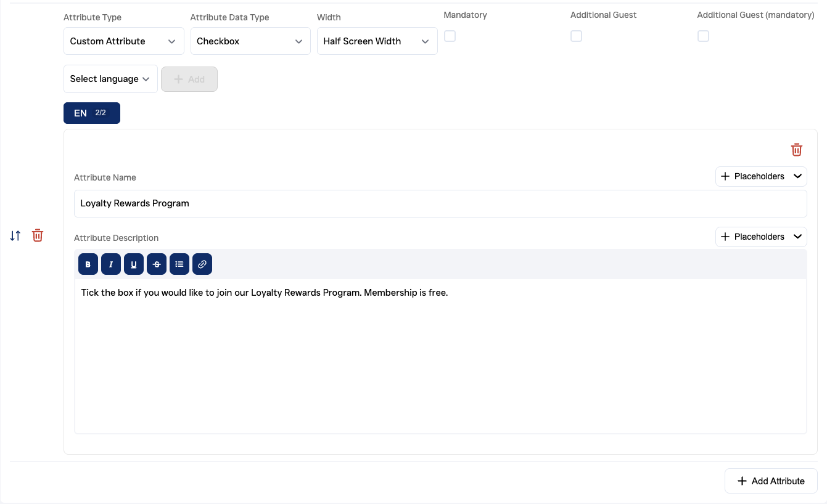Click the Add Attribute button

[771, 481]
